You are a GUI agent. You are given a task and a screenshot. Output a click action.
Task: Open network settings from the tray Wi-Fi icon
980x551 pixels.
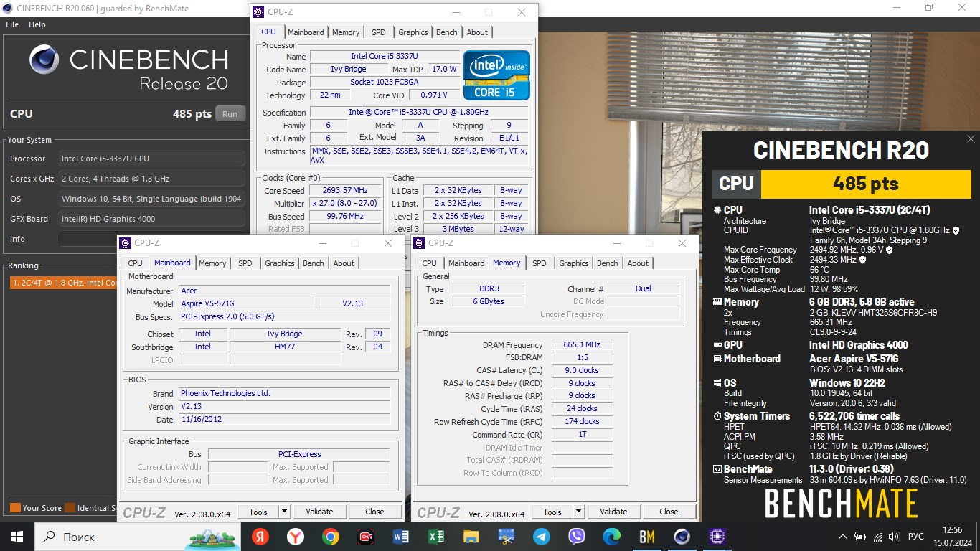pyautogui.click(x=877, y=537)
